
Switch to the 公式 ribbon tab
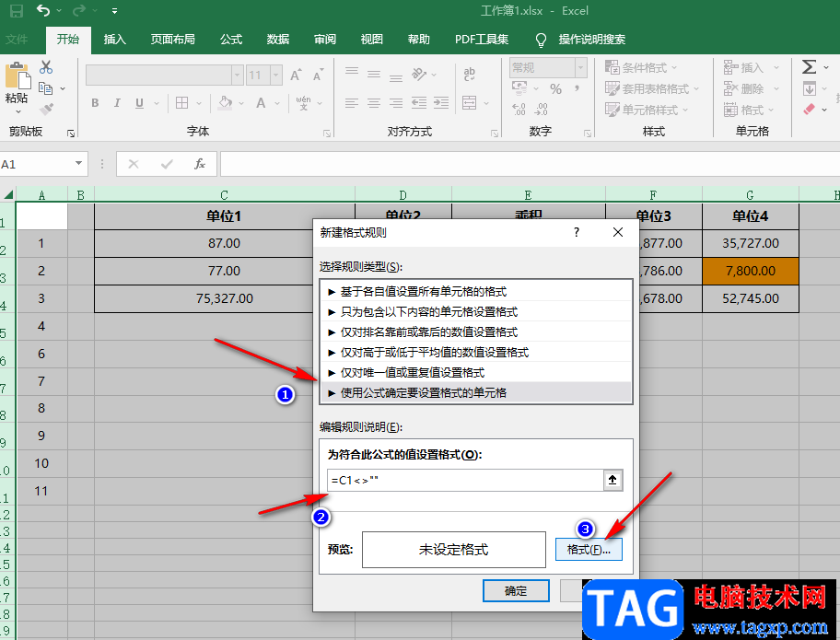tap(231, 40)
